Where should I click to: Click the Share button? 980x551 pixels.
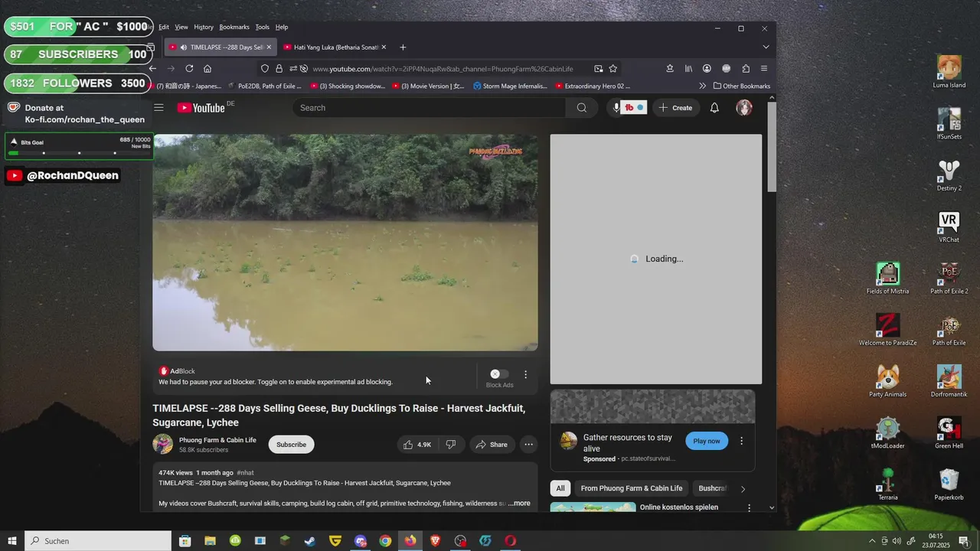(x=491, y=445)
